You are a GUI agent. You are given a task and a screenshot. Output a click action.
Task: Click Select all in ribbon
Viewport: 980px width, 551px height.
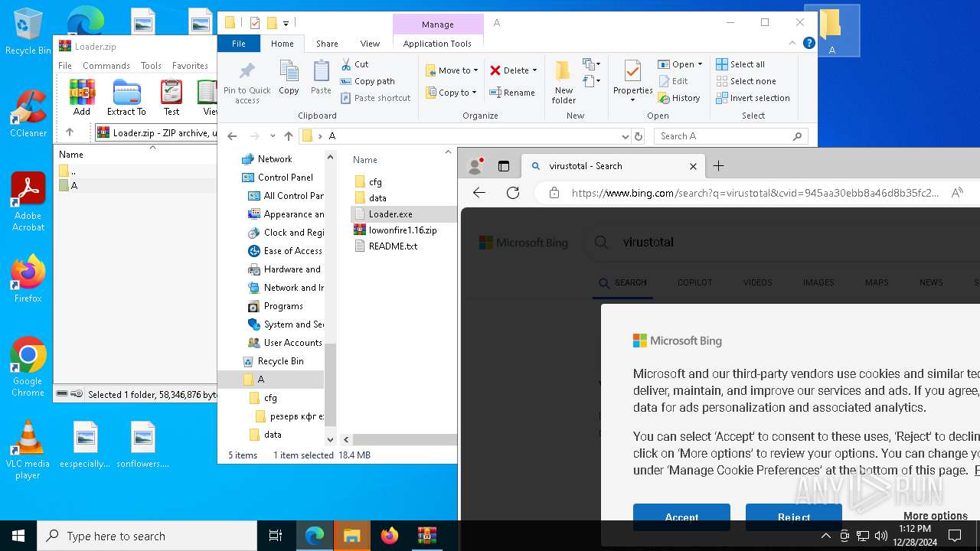click(x=740, y=64)
